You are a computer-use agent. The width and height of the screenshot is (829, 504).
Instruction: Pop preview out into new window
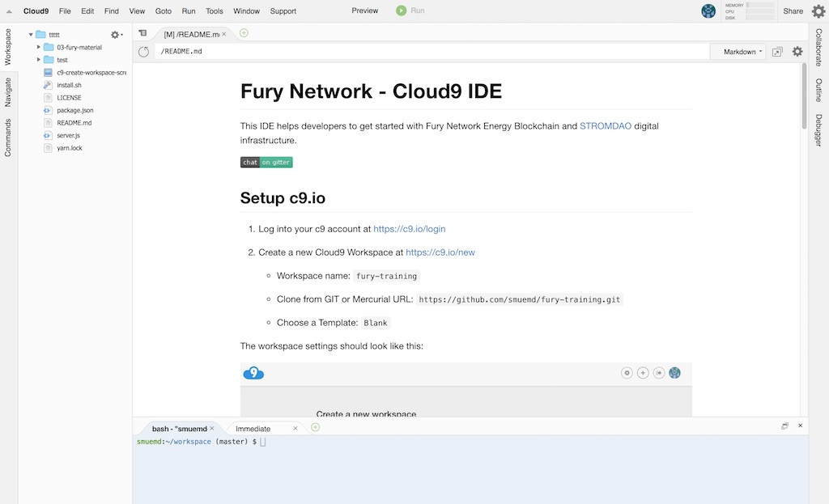pos(777,52)
